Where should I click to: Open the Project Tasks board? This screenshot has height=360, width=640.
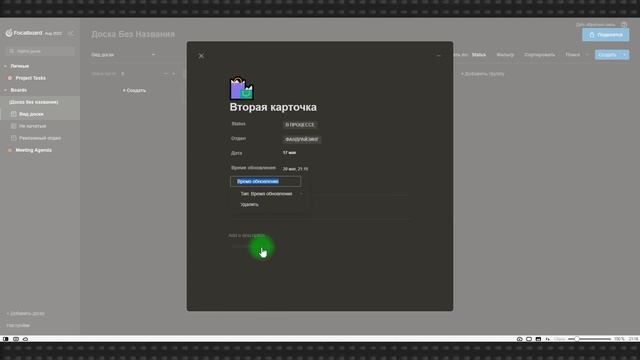click(x=31, y=78)
